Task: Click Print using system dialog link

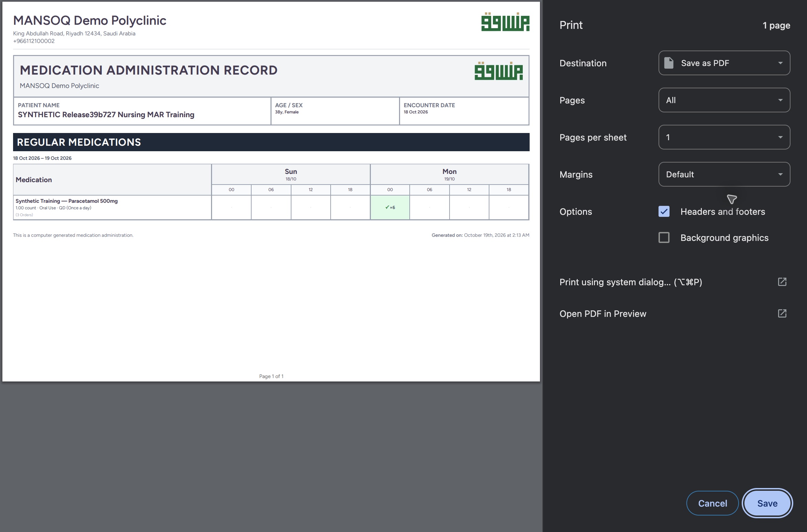Action: (631, 282)
